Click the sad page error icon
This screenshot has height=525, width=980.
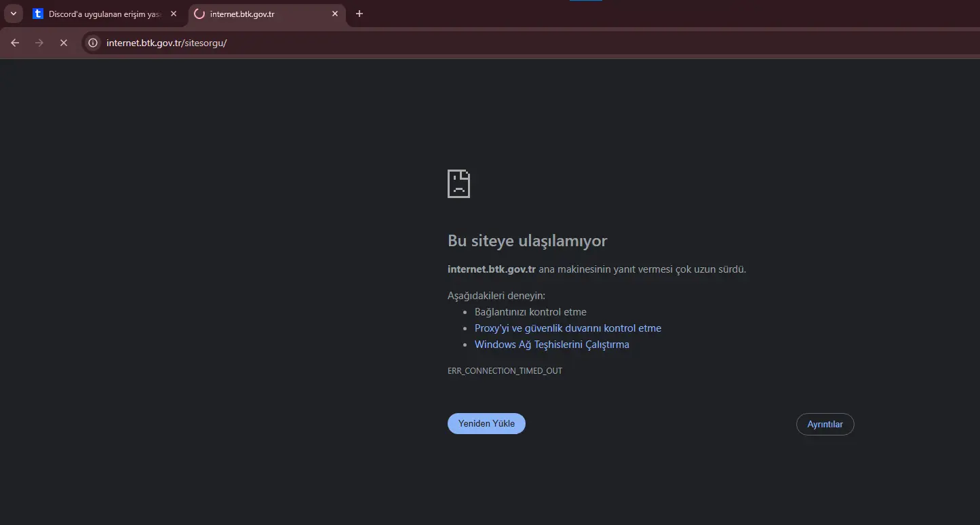point(459,184)
